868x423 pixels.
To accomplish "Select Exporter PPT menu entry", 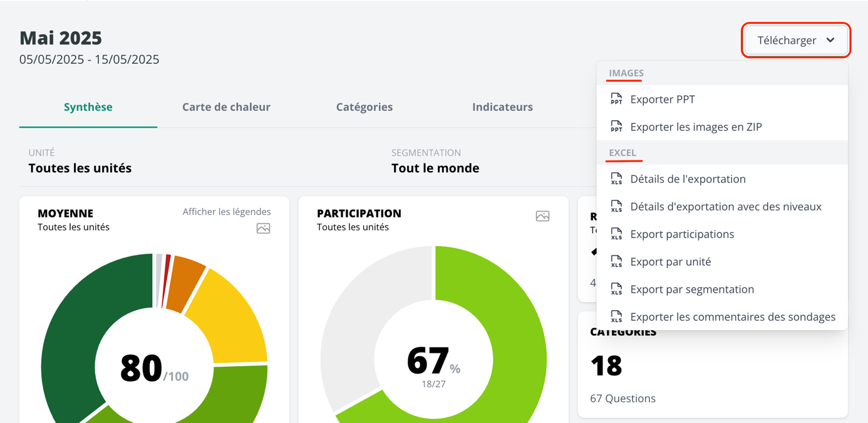I will (x=722, y=99).
